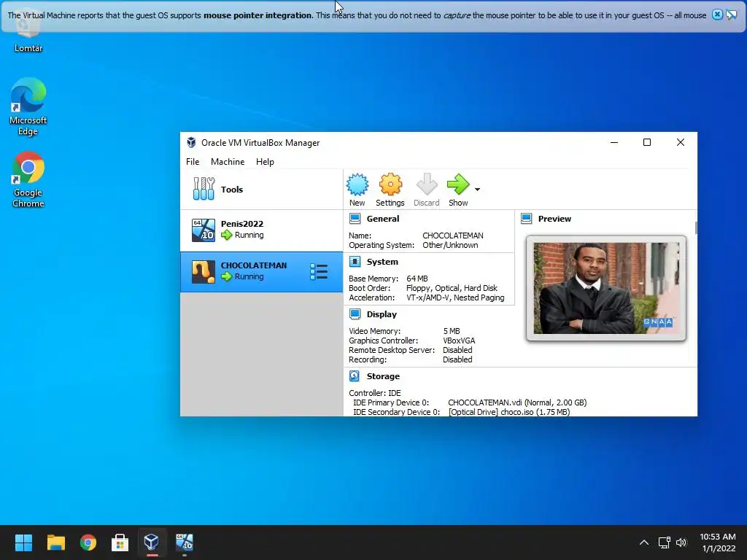The image size is (747, 560).
Task: Open dropdown arrow beside Show
Action: click(477, 190)
